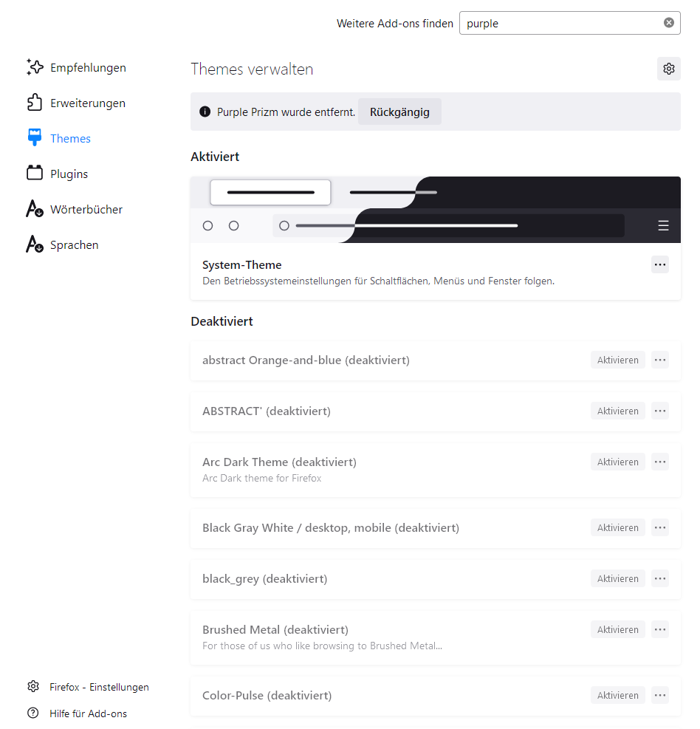Screen dimensions: 700x729
Task: Clear the add-on search field text
Action: pyautogui.click(x=669, y=23)
